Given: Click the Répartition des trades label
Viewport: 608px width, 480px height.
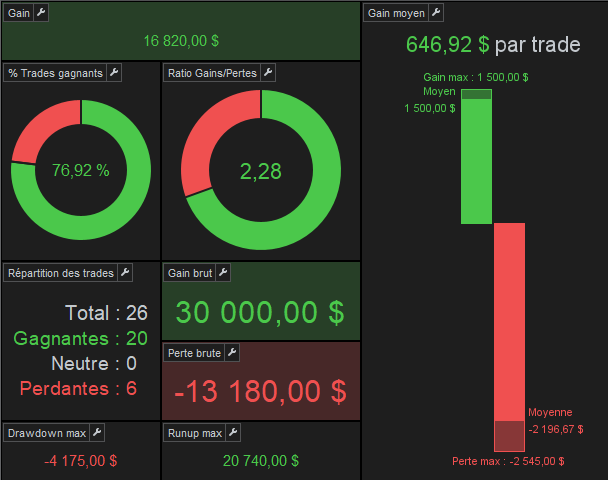Looking at the screenshot, I should (x=60, y=273).
